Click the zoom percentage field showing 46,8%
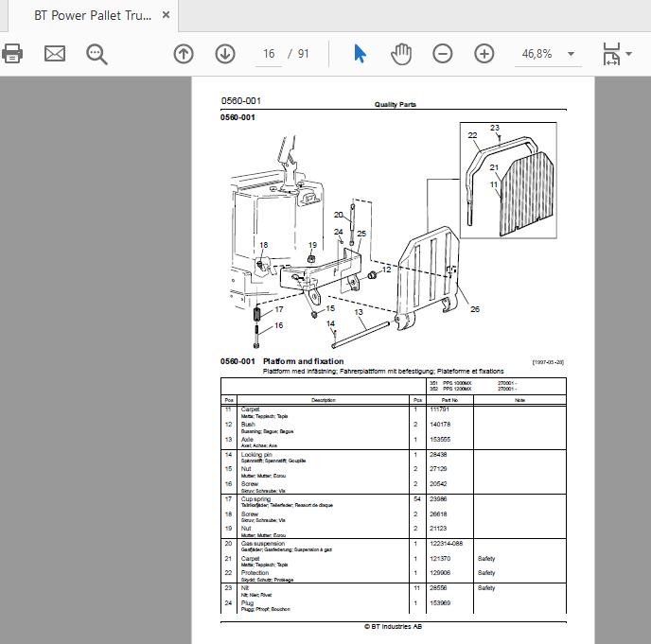The height and width of the screenshot is (644, 651). point(537,54)
